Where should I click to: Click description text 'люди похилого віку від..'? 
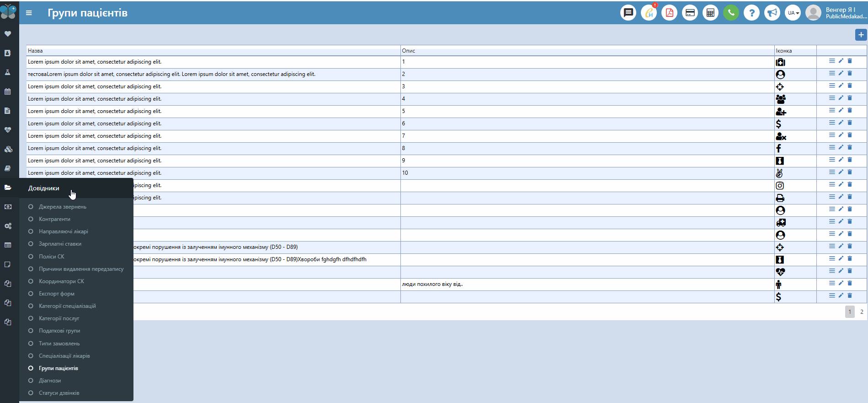pyautogui.click(x=432, y=284)
